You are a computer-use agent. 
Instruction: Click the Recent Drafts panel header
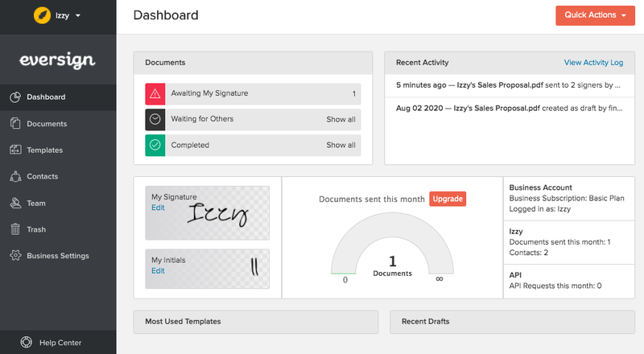pos(512,322)
